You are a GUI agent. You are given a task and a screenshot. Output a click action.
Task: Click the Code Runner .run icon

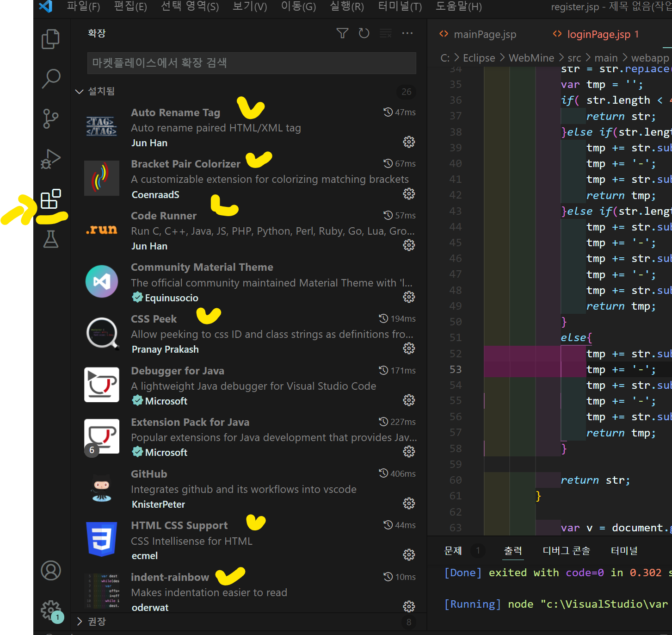point(102,230)
